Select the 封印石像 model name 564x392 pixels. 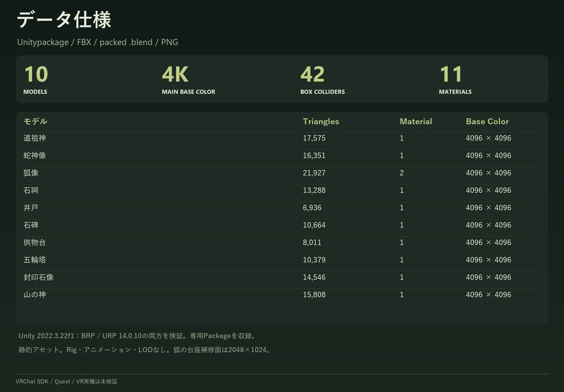click(x=39, y=277)
